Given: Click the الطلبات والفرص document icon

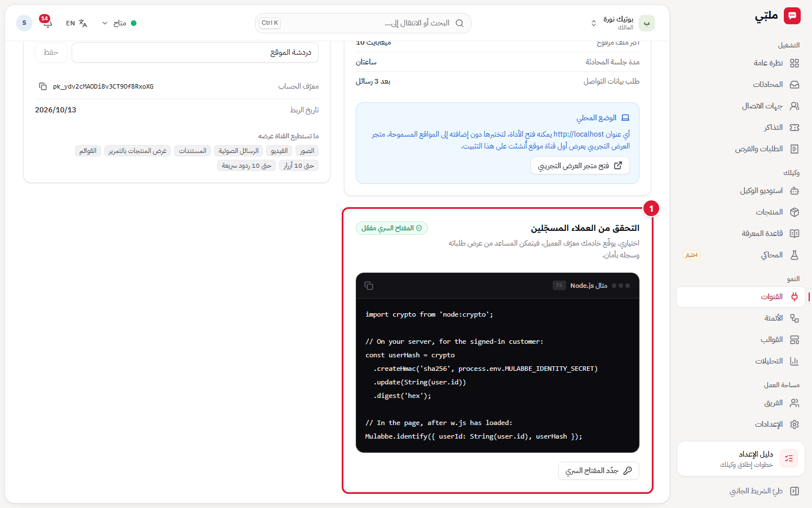Looking at the screenshot, I should 795,149.
